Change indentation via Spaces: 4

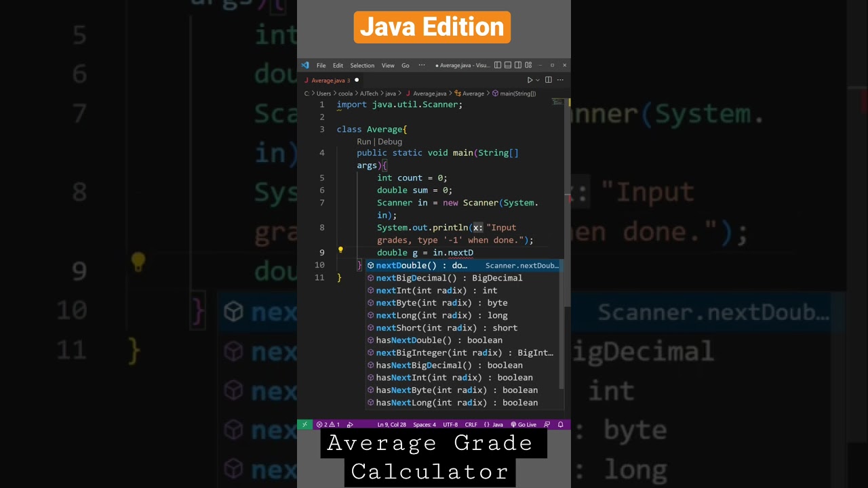click(425, 425)
